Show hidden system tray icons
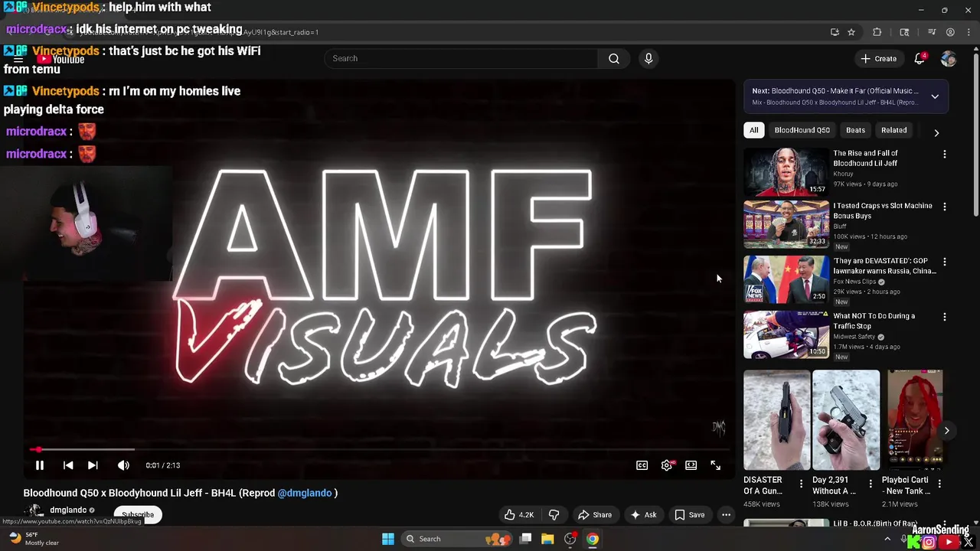 click(887, 539)
